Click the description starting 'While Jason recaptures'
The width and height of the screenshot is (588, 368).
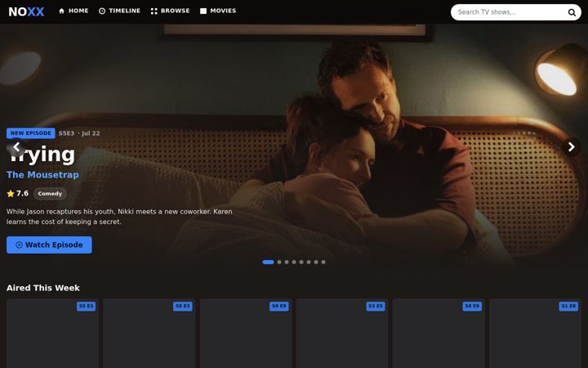119,217
